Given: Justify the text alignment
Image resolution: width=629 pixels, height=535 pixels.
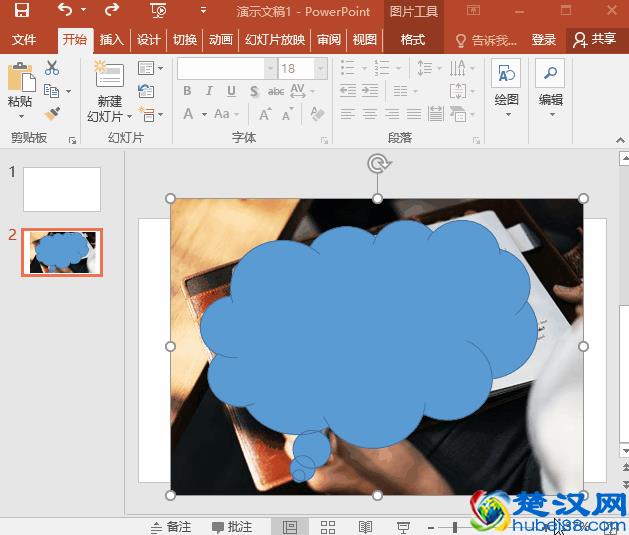Looking at the screenshot, I should pos(414,114).
